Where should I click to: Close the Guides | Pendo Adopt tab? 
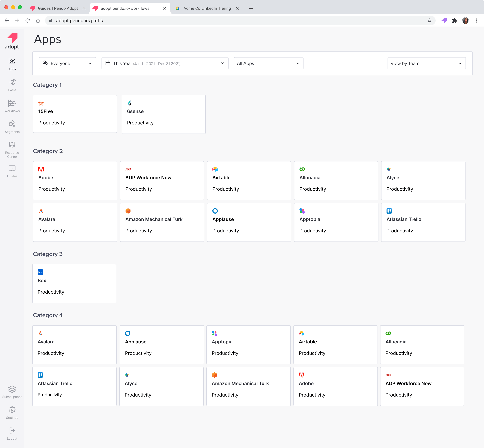(x=84, y=8)
